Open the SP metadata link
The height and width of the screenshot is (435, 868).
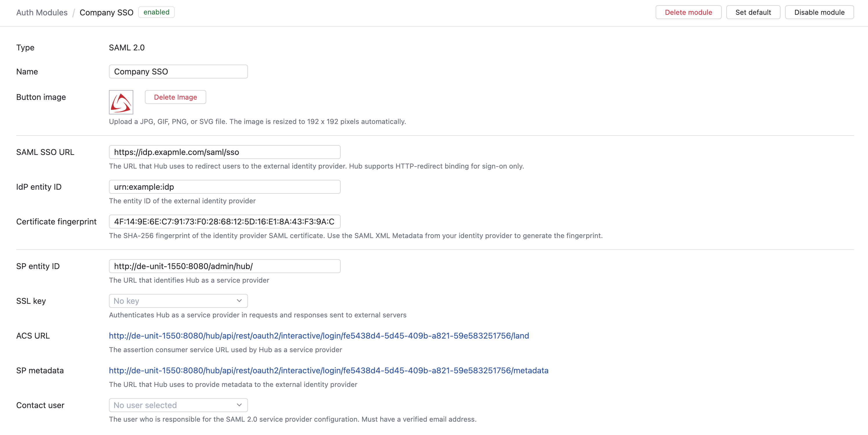(328, 370)
